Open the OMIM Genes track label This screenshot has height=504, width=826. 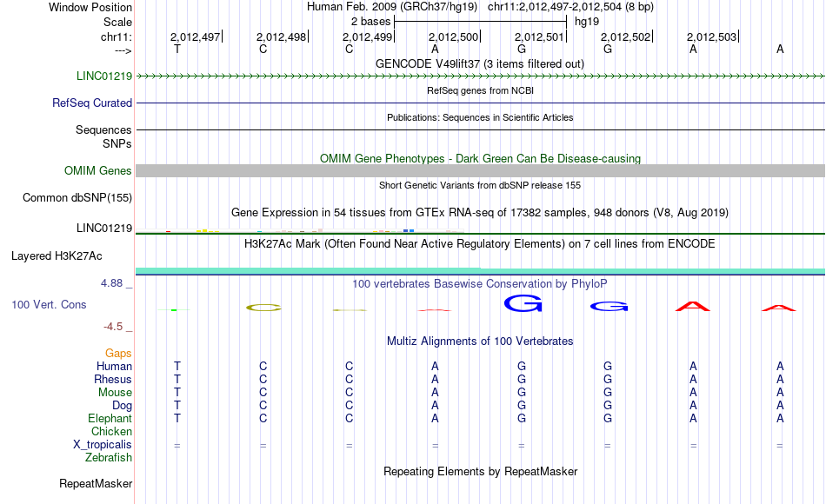(97, 170)
